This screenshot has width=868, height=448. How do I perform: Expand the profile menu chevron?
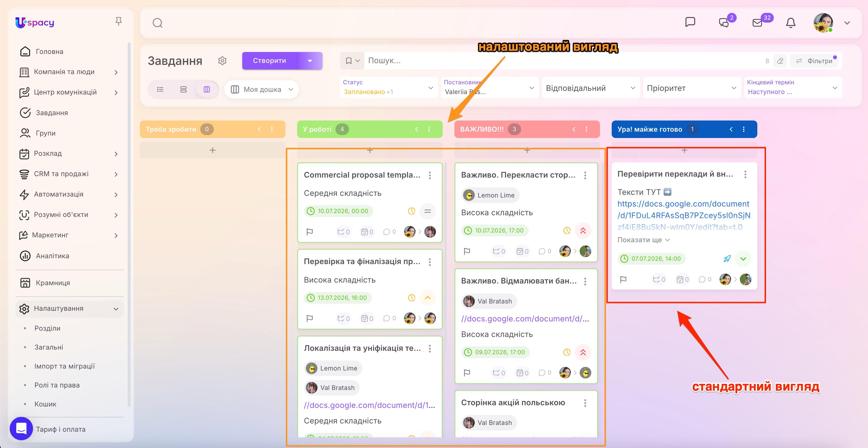847,23
